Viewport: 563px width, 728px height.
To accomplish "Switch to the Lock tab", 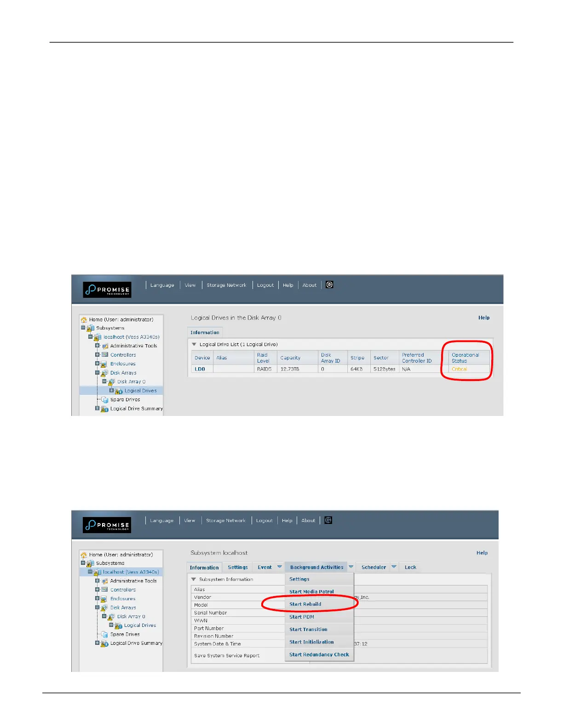I will pos(410,567).
